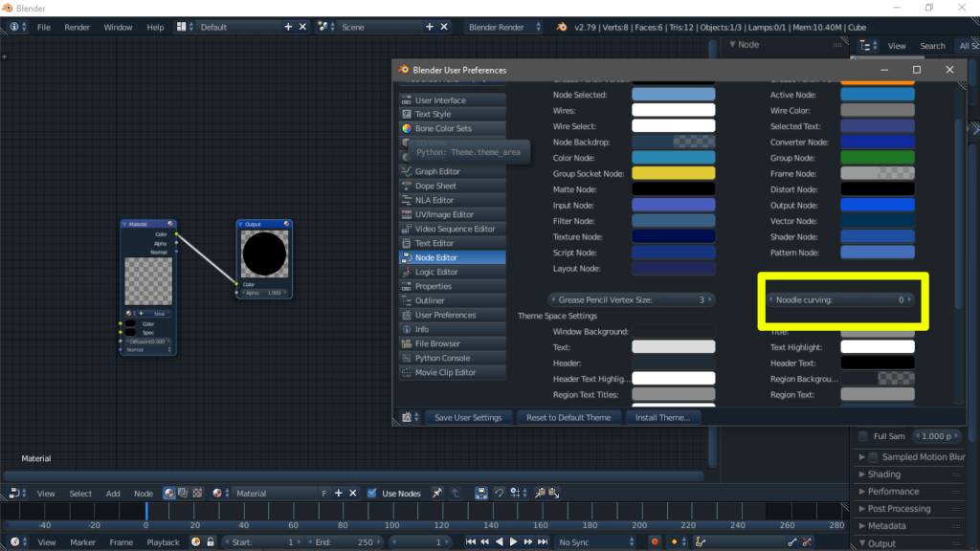Select the material nodes tree type icon
Viewport: 980px width, 551px height.
pyautogui.click(x=169, y=494)
